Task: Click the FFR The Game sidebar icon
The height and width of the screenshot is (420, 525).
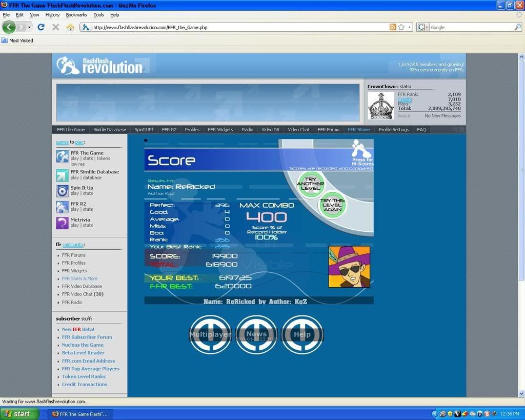Action: [62, 156]
